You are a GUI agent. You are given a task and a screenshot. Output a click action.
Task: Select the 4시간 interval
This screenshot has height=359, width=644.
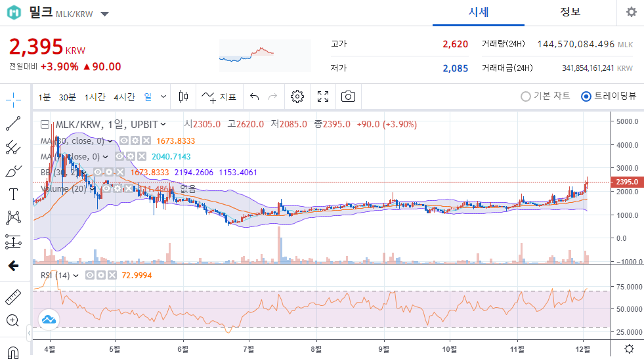tap(124, 97)
